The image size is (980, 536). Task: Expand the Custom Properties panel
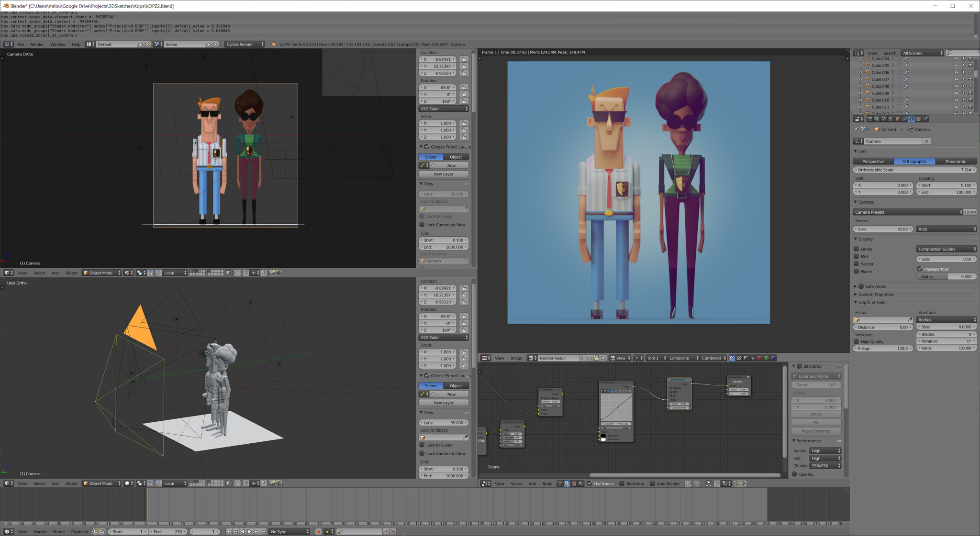[x=856, y=295]
